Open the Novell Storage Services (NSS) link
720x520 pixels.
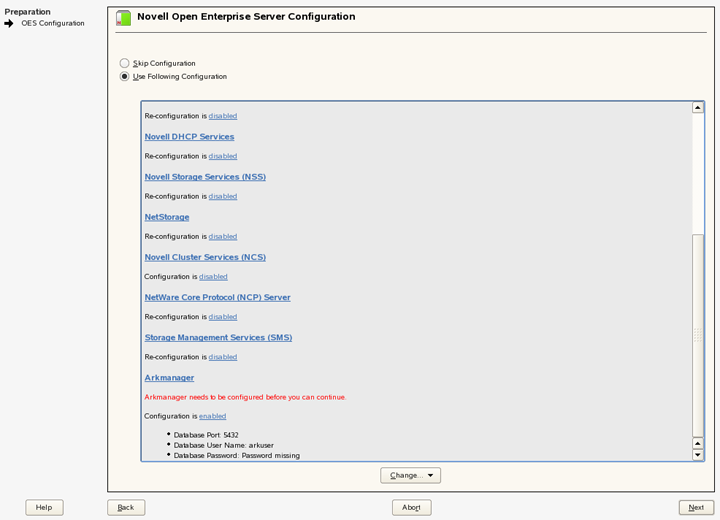(x=205, y=177)
